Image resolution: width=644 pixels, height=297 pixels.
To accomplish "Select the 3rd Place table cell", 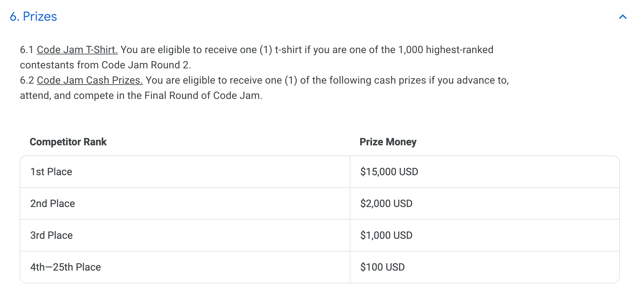I will pos(185,235).
